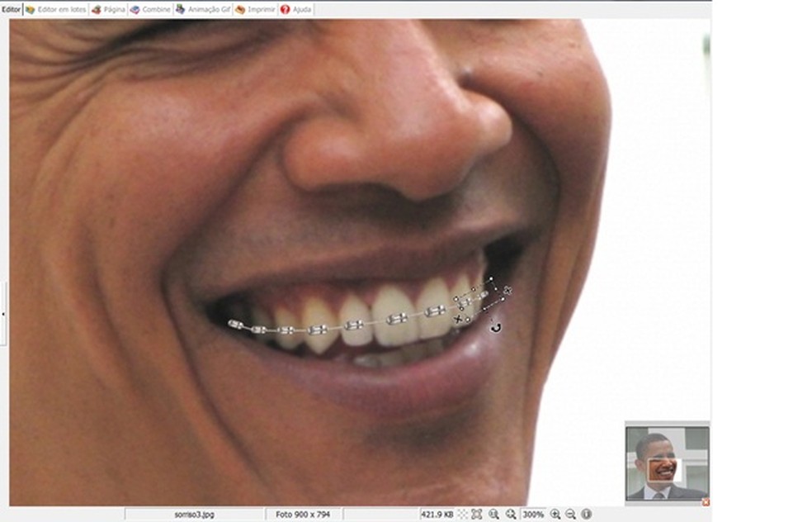The image size is (812, 522).
Task: Open the Ajuda help tab
Action: click(296, 9)
